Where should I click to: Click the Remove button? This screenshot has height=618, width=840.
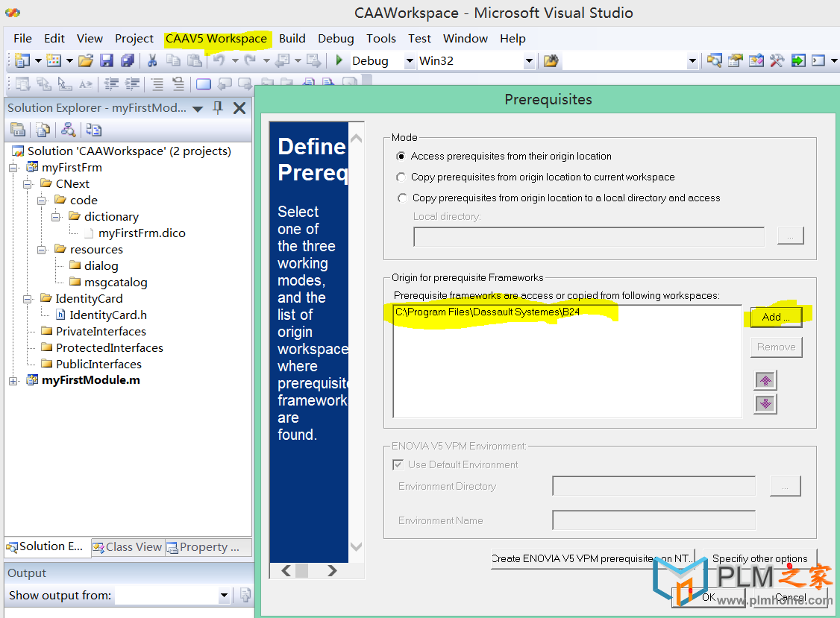777,347
